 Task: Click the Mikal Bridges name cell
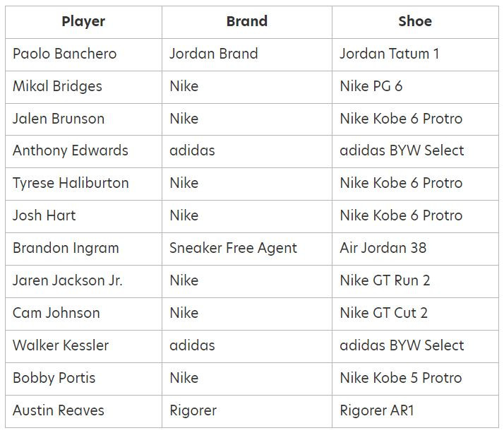(83, 87)
